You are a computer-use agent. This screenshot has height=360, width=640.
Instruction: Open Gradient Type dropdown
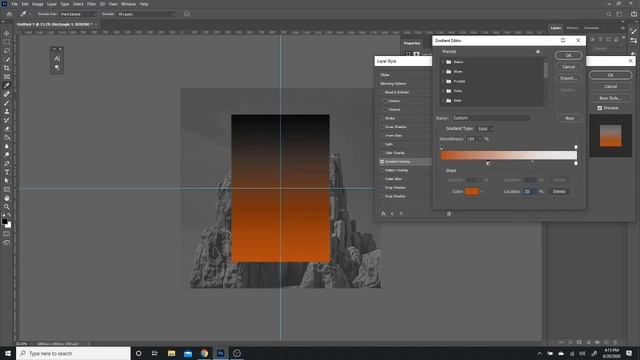485,129
